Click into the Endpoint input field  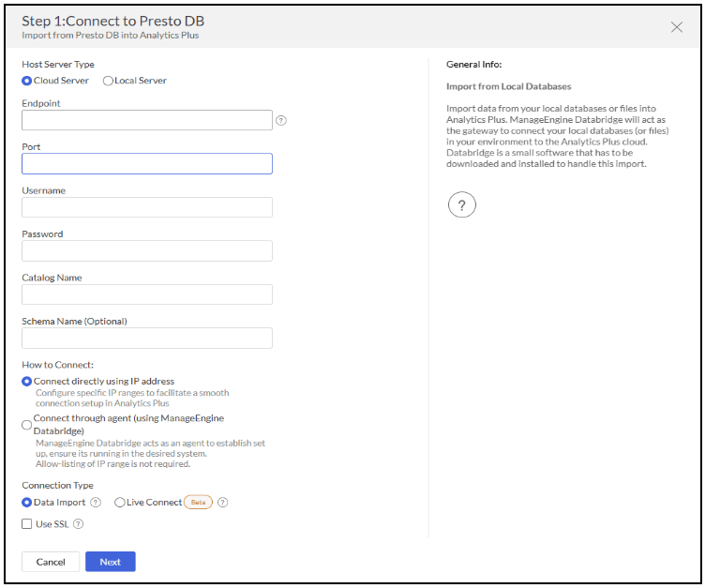(x=147, y=120)
